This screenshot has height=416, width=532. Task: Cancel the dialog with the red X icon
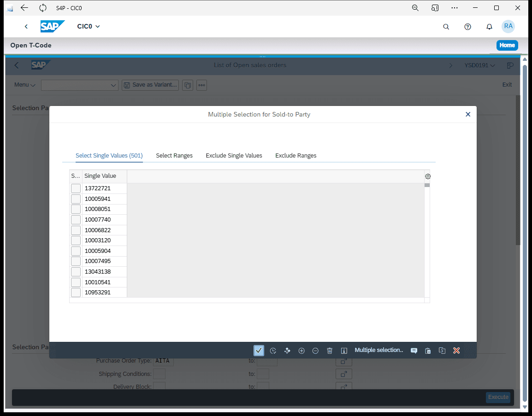pyautogui.click(x=456, y=351)
